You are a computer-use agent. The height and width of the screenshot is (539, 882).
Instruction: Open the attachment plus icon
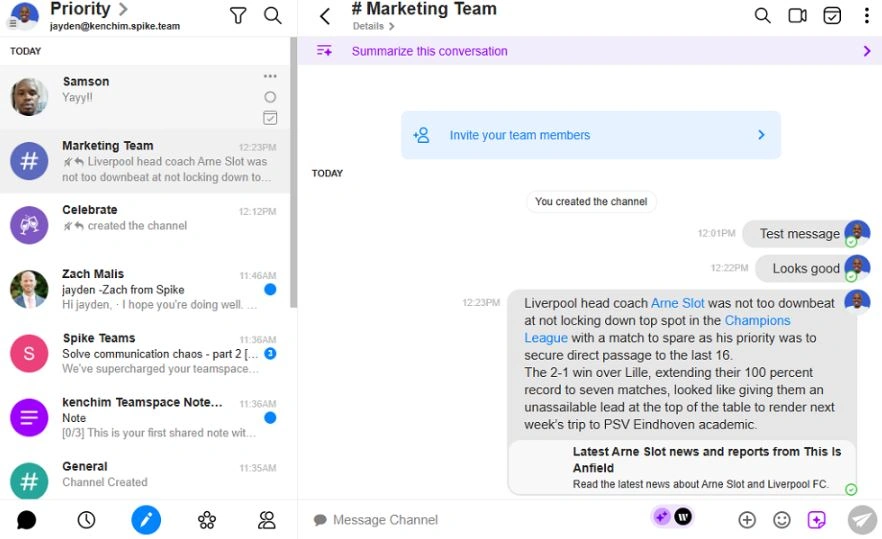747,519
